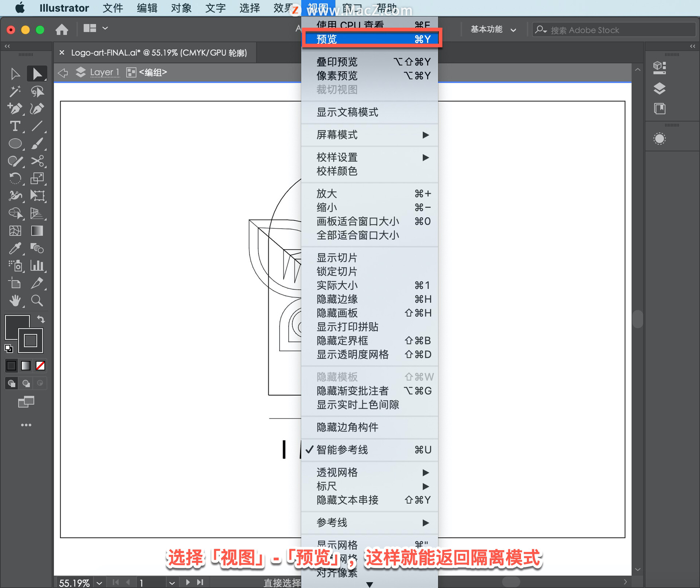Open the Properties panel icon
The height and width of the screenshot is (588, 700).
(660, 68)
